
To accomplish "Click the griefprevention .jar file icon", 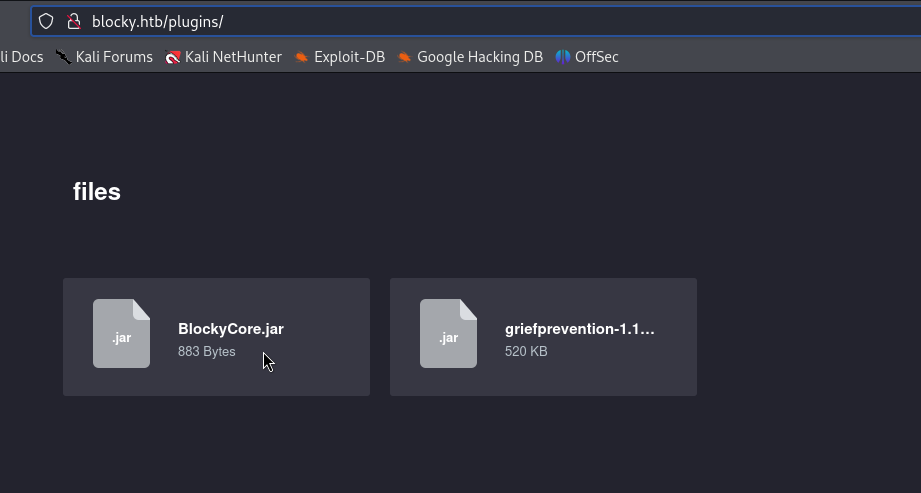I will tap(448, 334).
